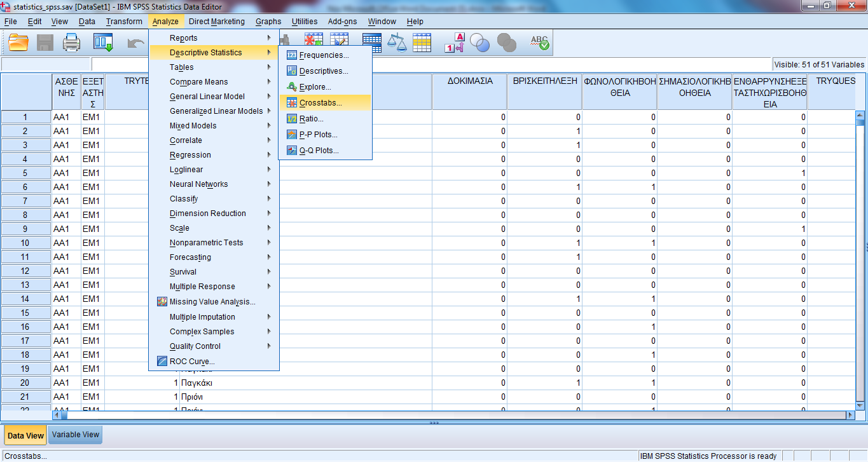Open the Direct Marketing menu
This screenshot has width=868, height=462.
[x=217, y=22]
